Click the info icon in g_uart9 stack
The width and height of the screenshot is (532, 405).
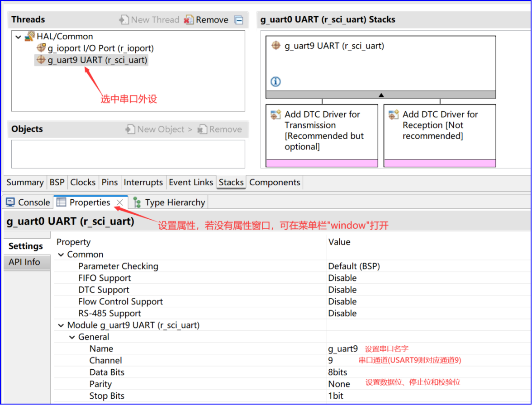[x=275, y=81]
